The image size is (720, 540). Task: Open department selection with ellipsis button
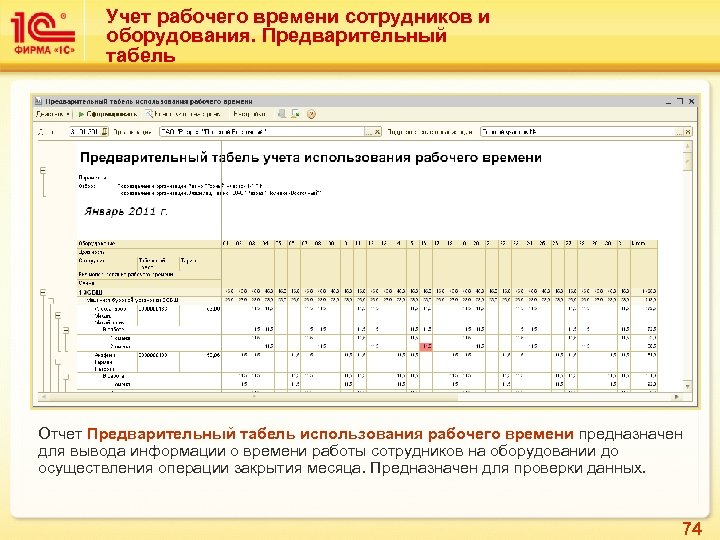pyautogui.click(x=679, y=132)
